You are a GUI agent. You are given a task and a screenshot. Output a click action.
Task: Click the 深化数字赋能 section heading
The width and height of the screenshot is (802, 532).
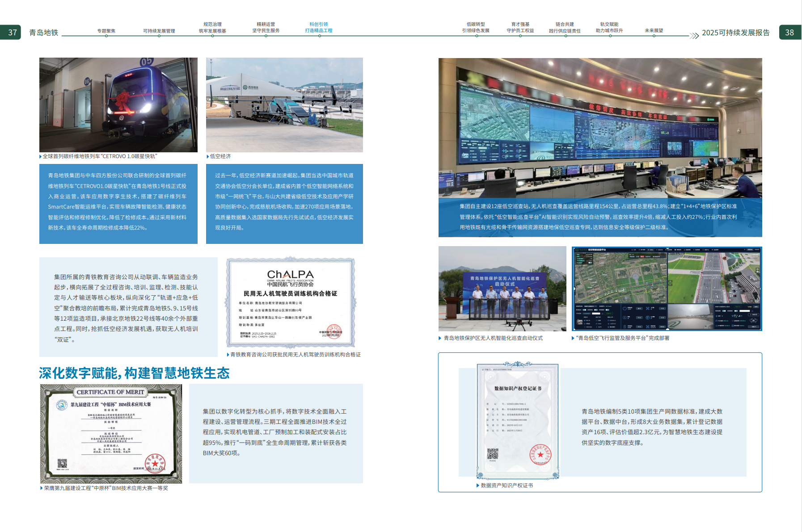tap(134, 373)
